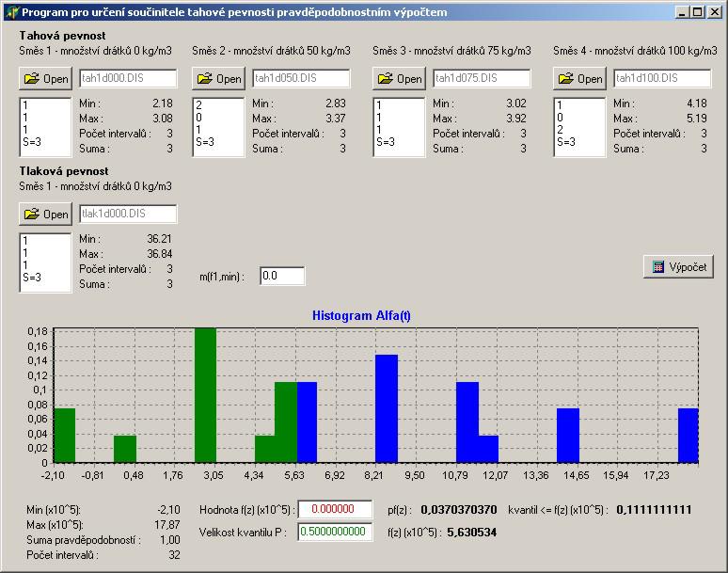Click Tlaková pevnost interval list box
This screenshot has height=573, width=728.
[45, 263]
